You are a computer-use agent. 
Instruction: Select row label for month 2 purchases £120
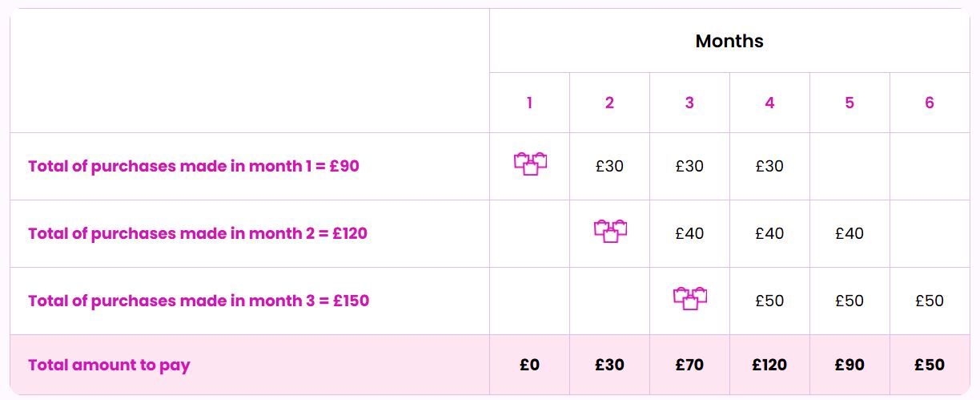click(x=198, y=234)
